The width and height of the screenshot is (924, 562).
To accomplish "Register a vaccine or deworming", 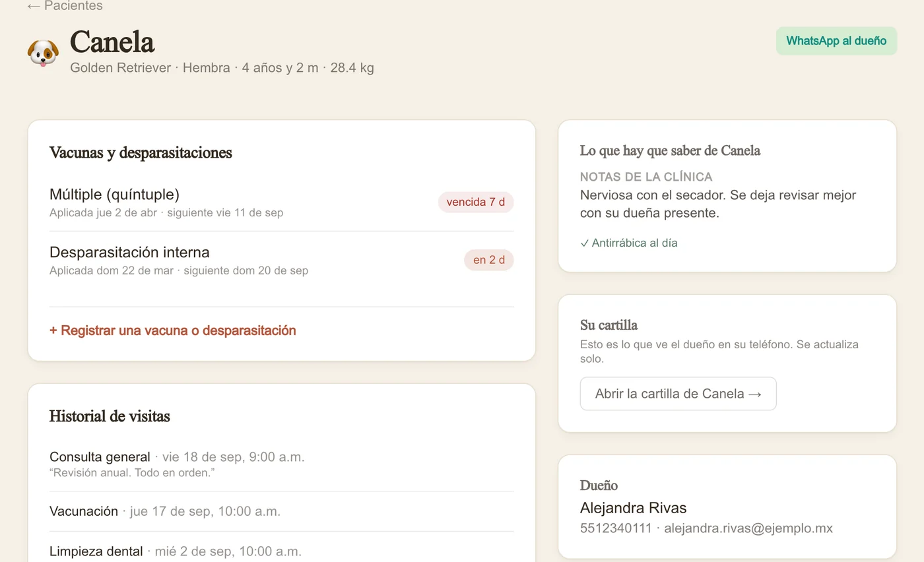I will [173, 330].
